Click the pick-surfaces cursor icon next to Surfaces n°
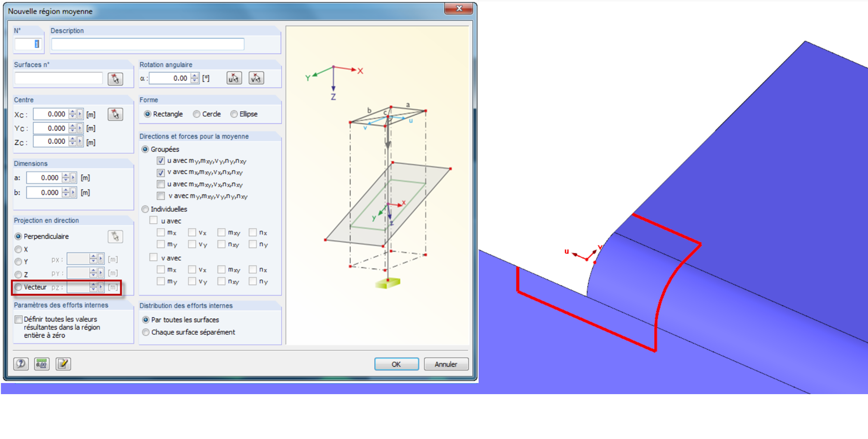 coord(115,80)
